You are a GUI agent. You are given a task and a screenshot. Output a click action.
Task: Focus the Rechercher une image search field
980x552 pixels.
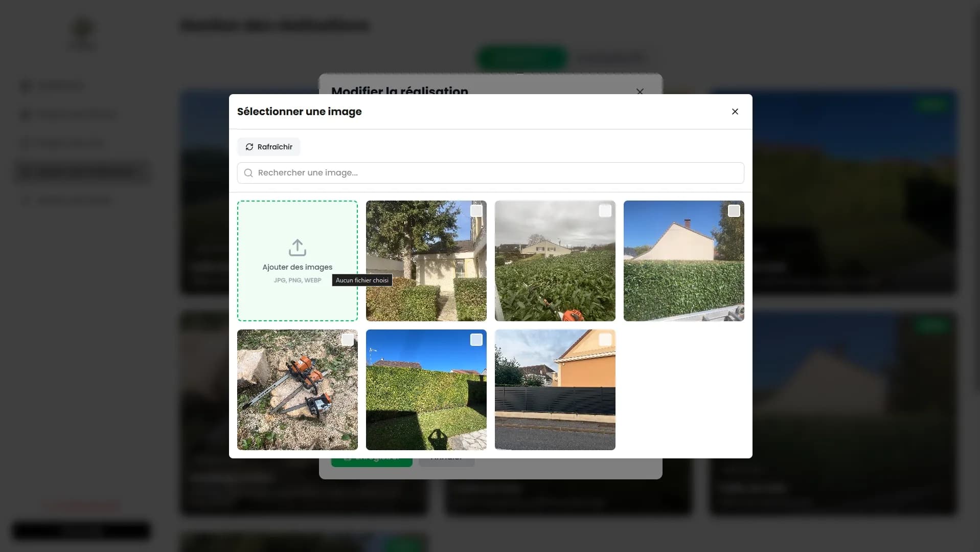coord(490,173)
